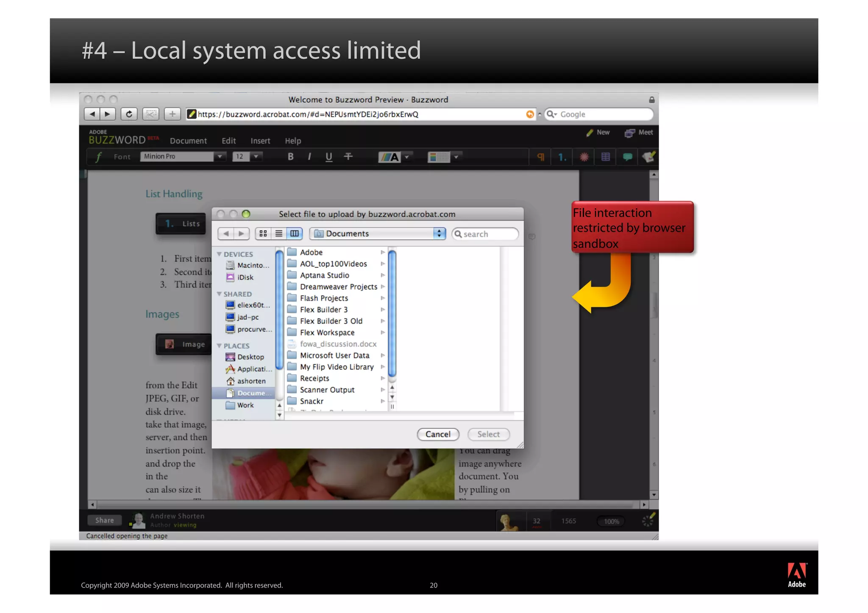Click the Buzzword horizontal scrollbar right arrow
This screenshot has width=868, height=613.
coord(644,505)
